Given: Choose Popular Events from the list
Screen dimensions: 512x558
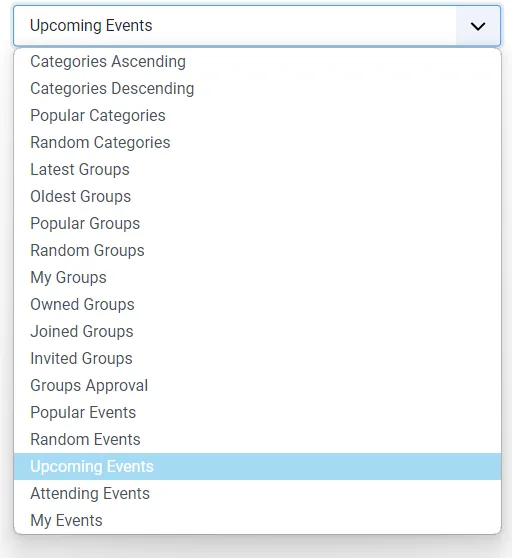Looking at the screenshot, I should [x=257, y=413].
